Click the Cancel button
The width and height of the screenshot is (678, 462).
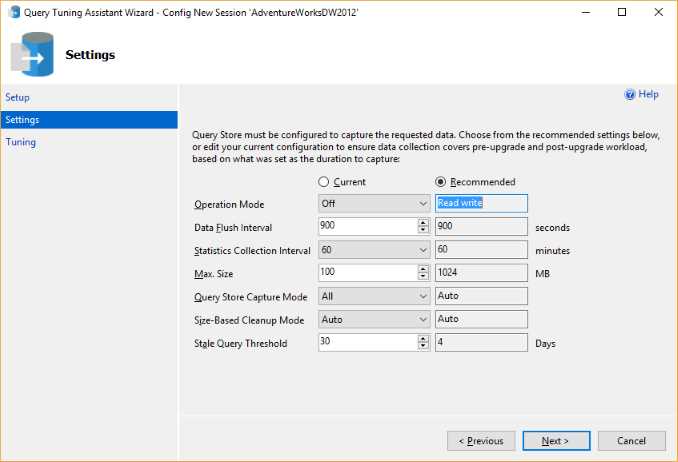(632, 441)
